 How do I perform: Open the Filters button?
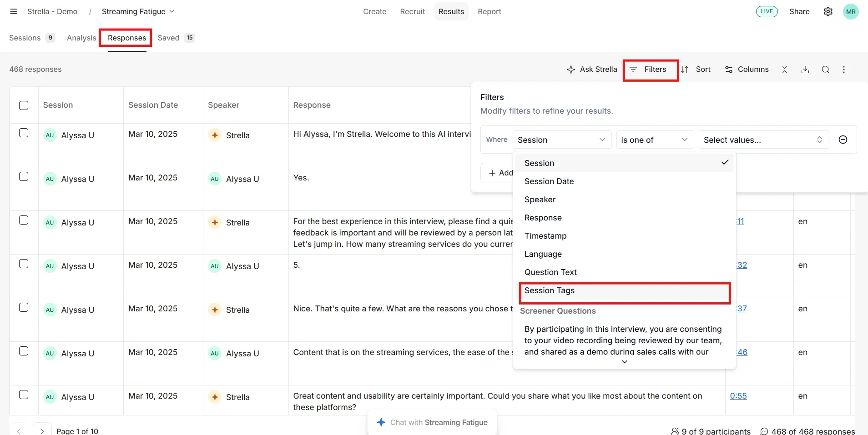(648, 70)
